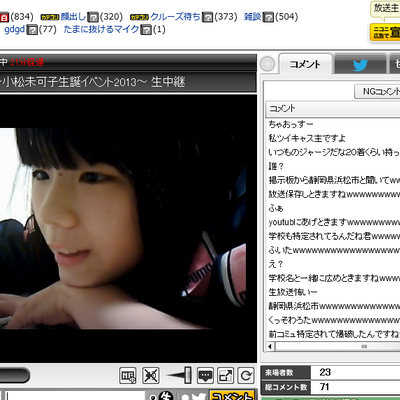The height and width of the screenshot is (400, 400).
Task: Click the コメント column header
Action: 333,109
